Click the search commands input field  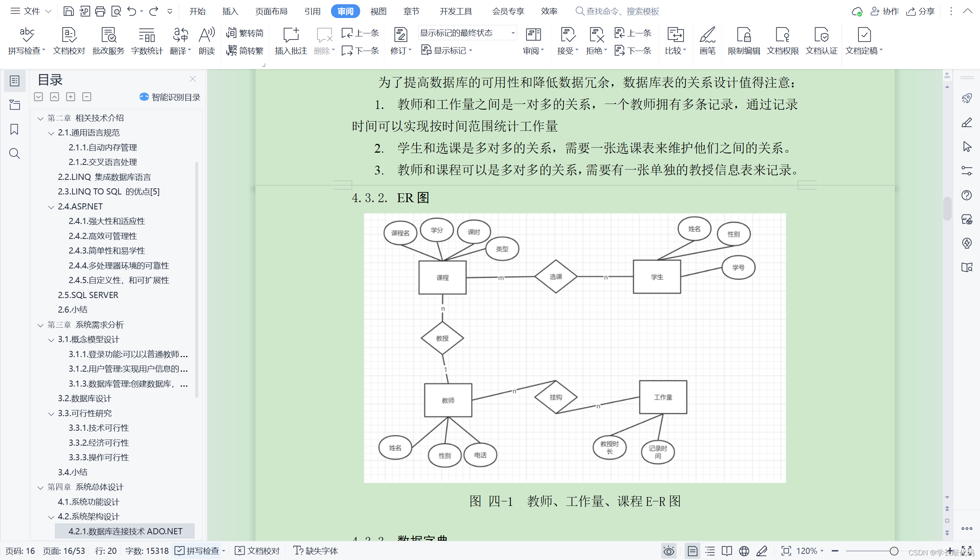click(x=622, y=11)
